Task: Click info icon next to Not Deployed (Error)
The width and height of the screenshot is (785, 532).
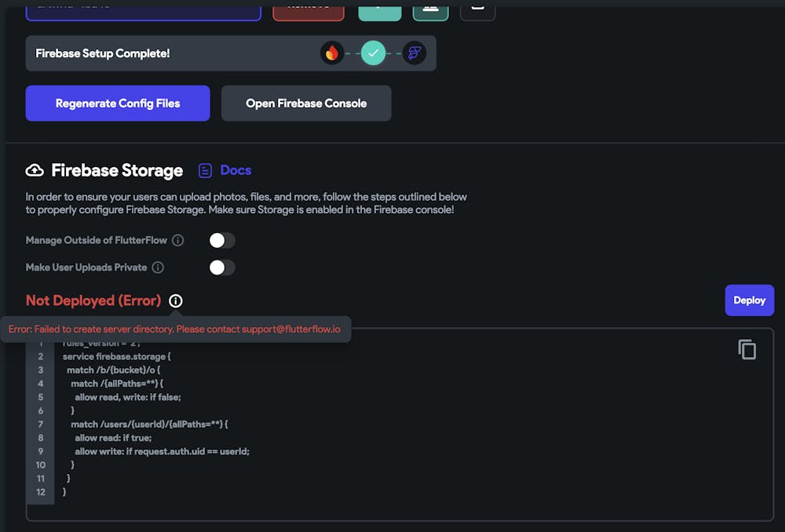Action: click(x=176, y=301)
